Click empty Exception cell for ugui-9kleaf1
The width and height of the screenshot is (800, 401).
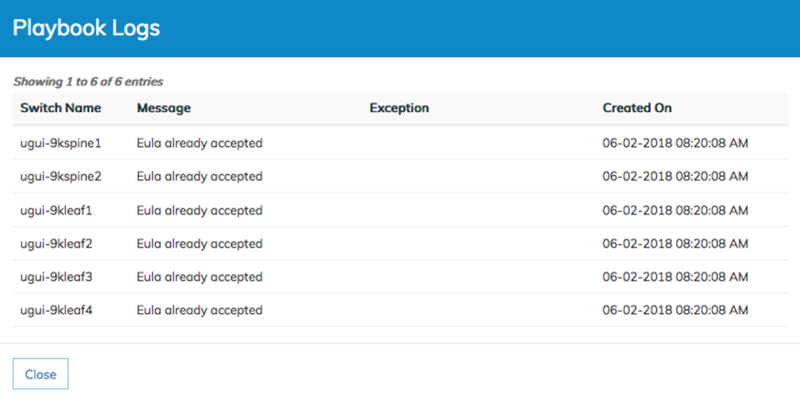[x=478, y=210]
